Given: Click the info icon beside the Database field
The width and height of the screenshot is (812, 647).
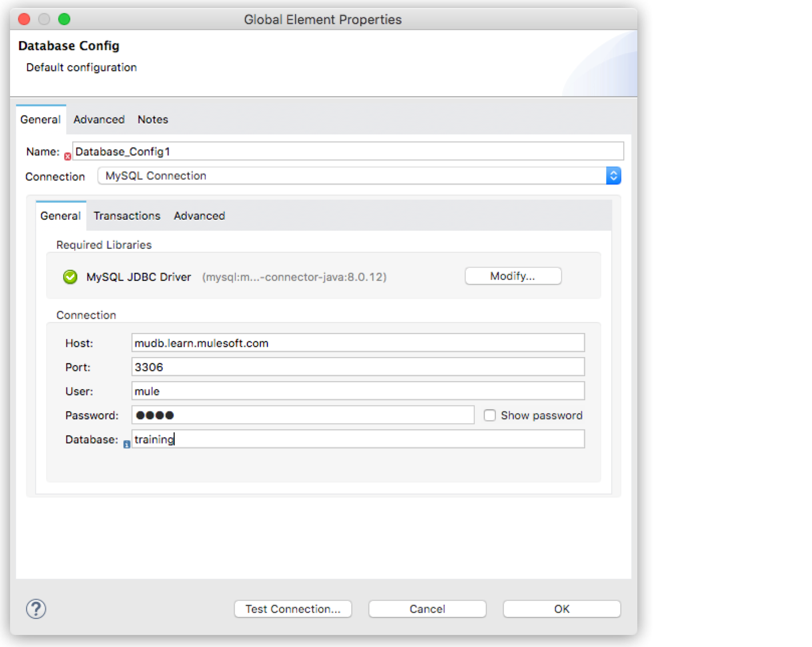Looking at the screenshot, I should tap(126, 444).
